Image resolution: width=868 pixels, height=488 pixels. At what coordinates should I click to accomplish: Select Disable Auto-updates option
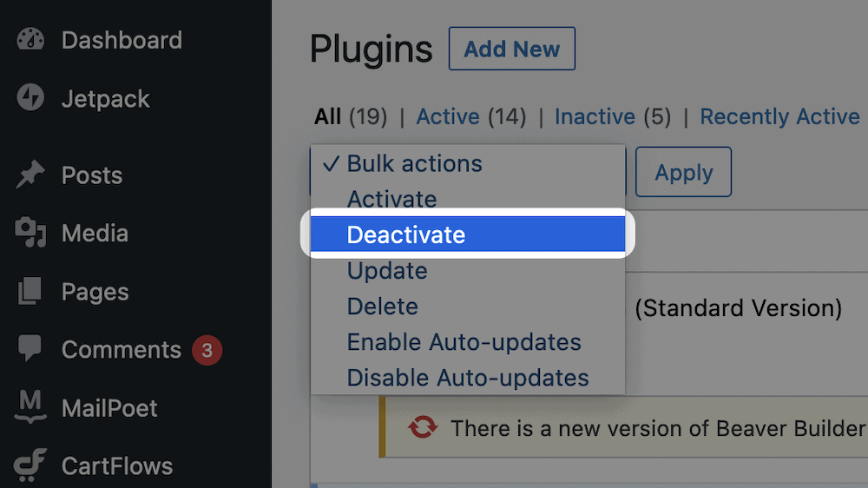(468, 378)
